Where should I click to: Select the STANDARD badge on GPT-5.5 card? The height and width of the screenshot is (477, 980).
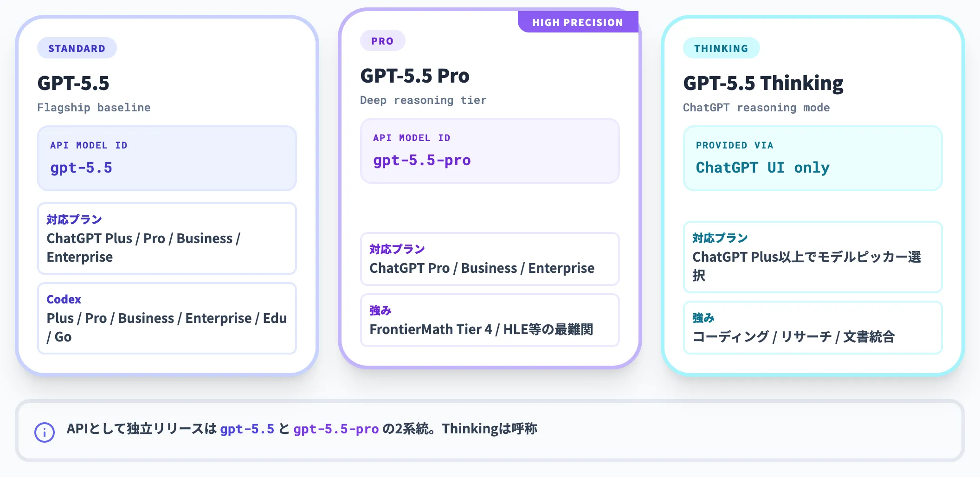(x=77, y=48)
